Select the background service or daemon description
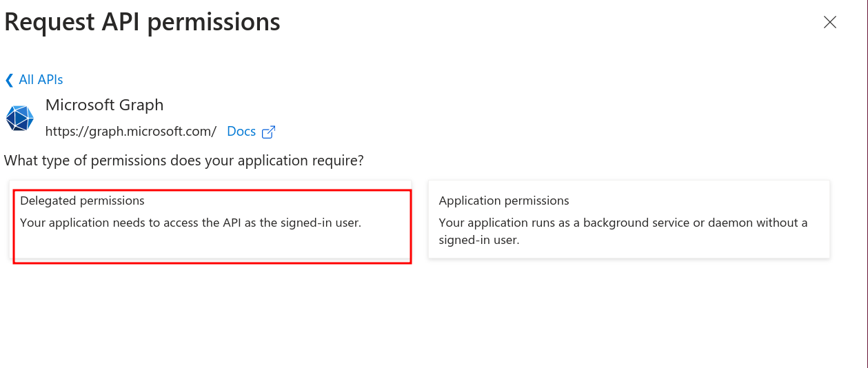This screenshot has height=368, width=868. click(623, 232)
